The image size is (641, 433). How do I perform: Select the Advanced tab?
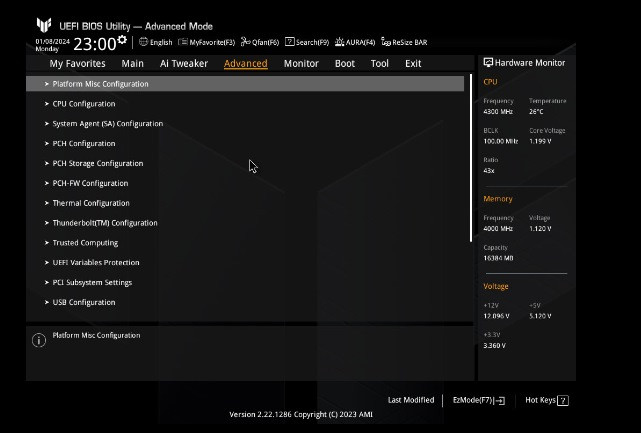pyautogui.click(x=246, y=63)
